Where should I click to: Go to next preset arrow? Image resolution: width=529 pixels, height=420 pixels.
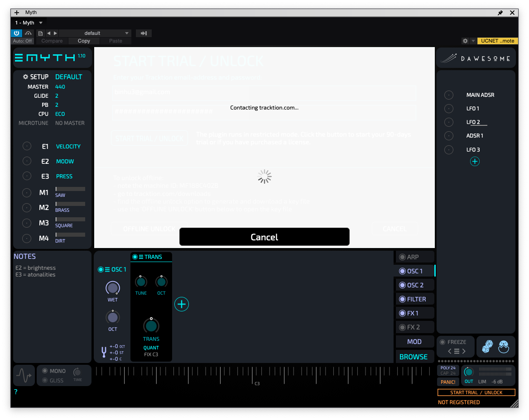tap(56, 33)
